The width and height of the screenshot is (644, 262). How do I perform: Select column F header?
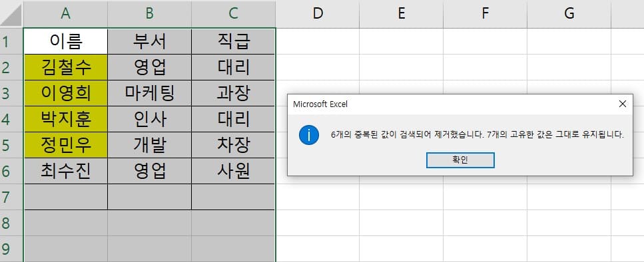click(485, 14)
